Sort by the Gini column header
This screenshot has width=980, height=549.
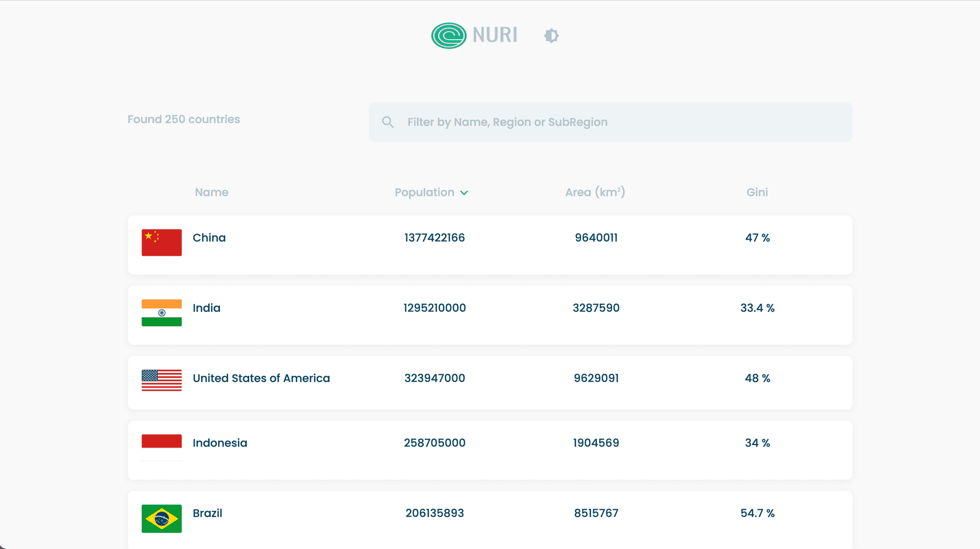pyautogui.click(x=757, y=192)
